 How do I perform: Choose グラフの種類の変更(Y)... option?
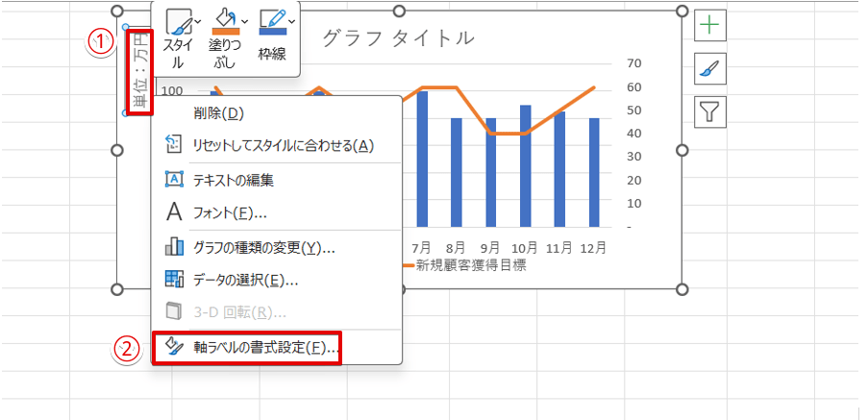click(263, 248)
